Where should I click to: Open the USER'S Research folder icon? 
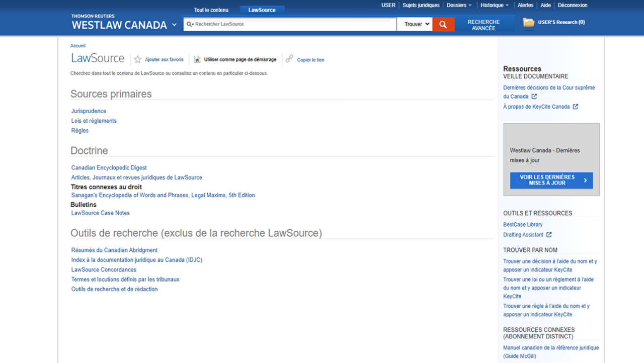pyautogui.click(x=528, y=23)
